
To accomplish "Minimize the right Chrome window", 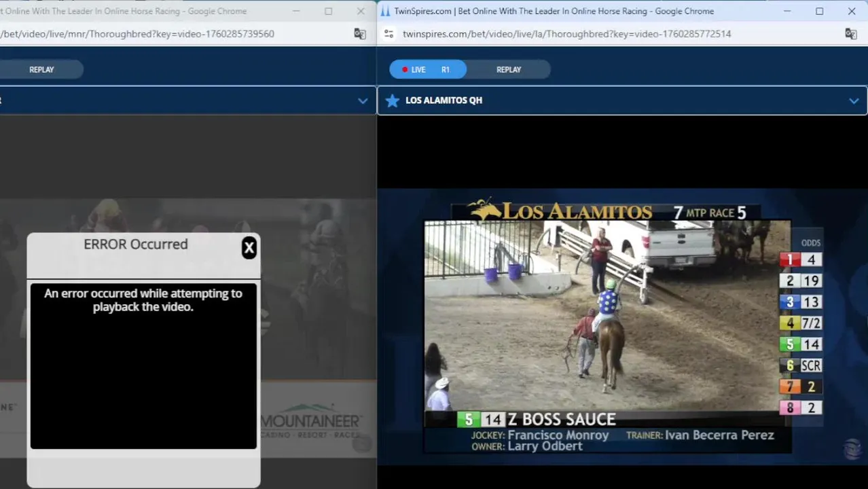I will click(x=787, y=12).
